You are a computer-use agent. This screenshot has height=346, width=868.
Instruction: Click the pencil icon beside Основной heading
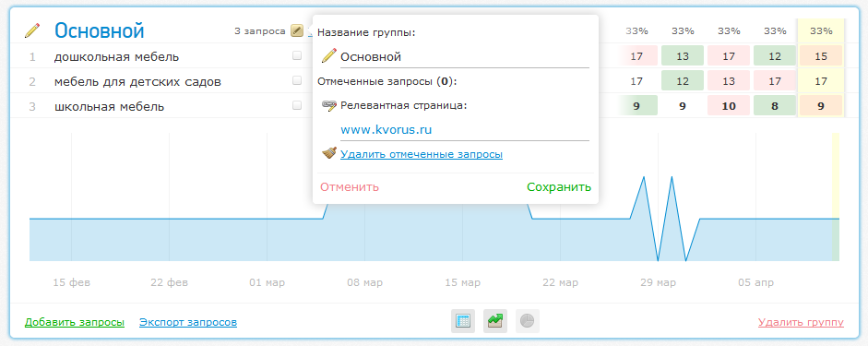click(32, 31)
